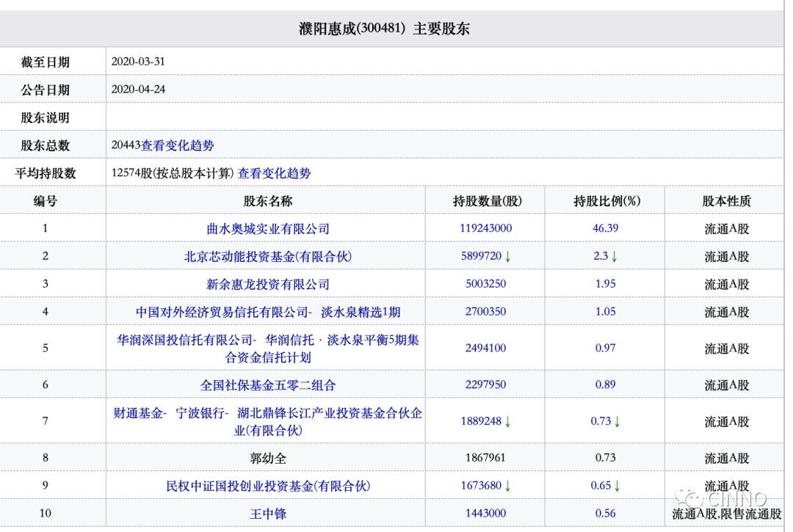The width and height of the screenshot is (793, 532).
Task: Click the holding ratio 46.39
Action: pos(605,228)
